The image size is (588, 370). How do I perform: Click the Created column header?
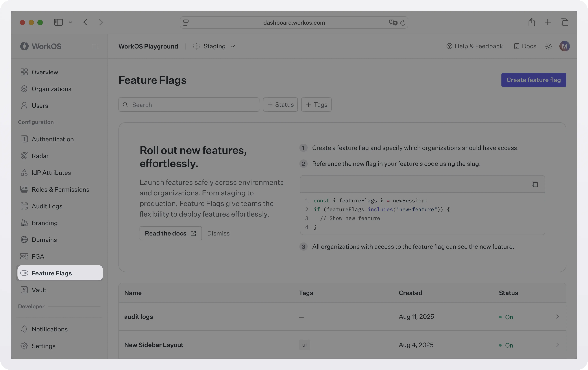point(410,293)
